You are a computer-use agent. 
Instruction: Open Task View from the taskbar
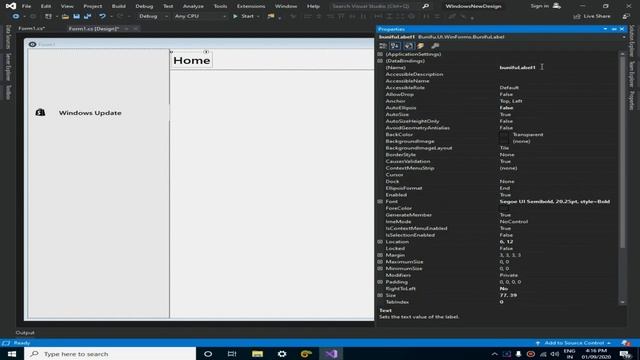[232, 353]
